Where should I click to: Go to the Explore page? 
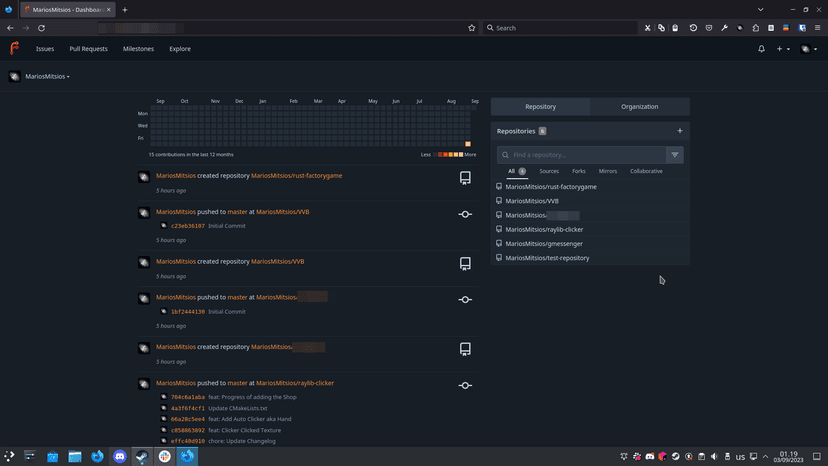point(180,48)
